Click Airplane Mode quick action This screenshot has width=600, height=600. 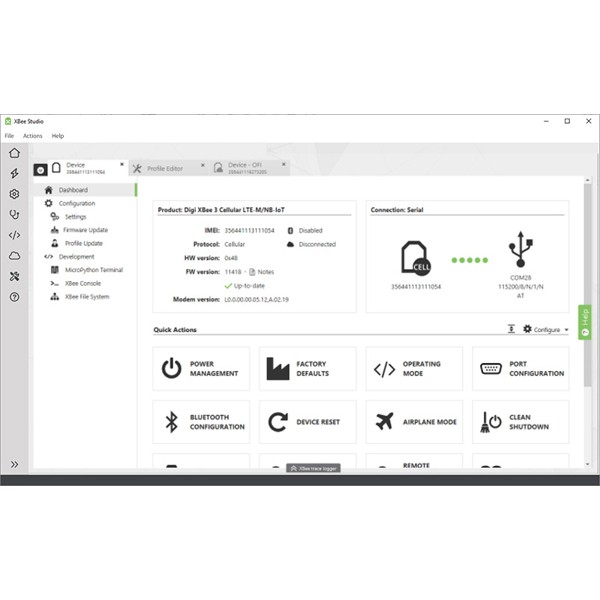tap(414, 422)
